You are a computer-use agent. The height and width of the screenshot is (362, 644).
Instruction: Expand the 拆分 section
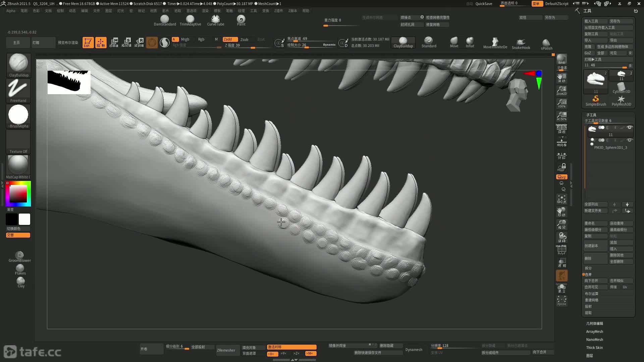coord(588,268)
